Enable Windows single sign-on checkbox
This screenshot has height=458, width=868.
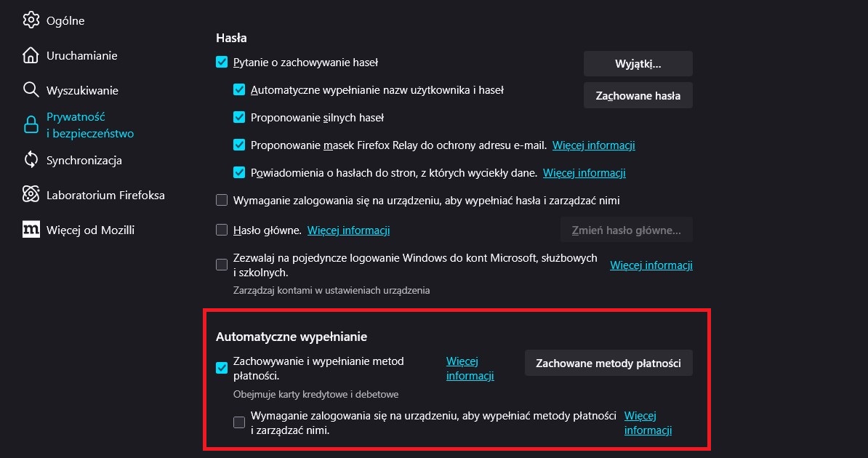222,265
